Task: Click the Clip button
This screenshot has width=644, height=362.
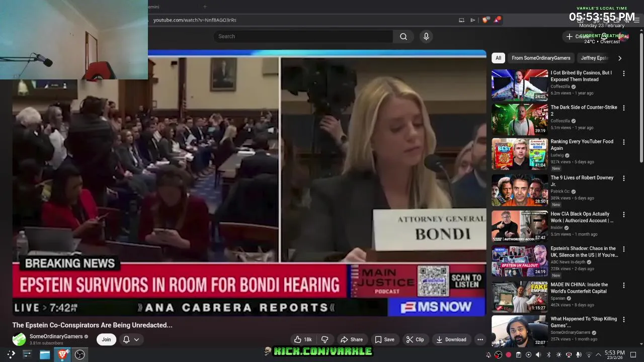Action: 415,339
